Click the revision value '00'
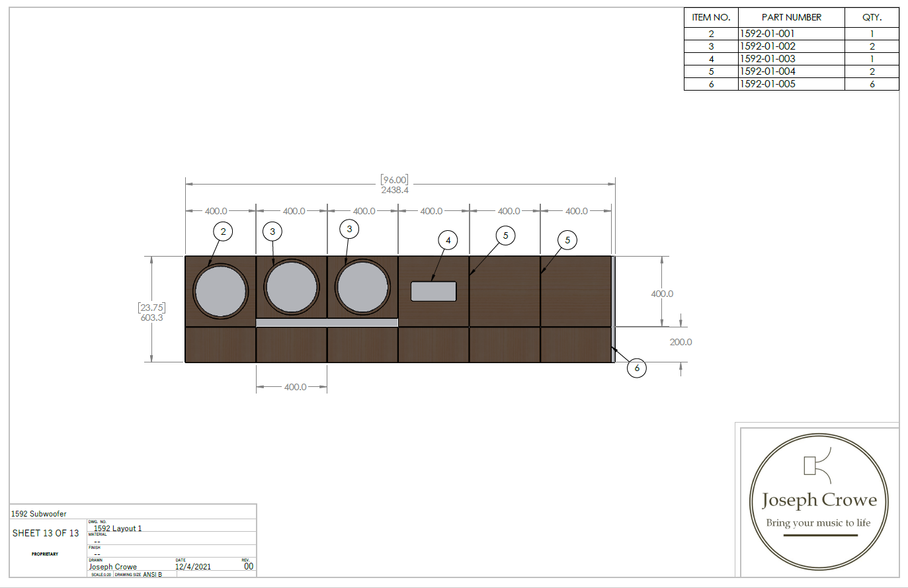 click(x=249, y=567)
